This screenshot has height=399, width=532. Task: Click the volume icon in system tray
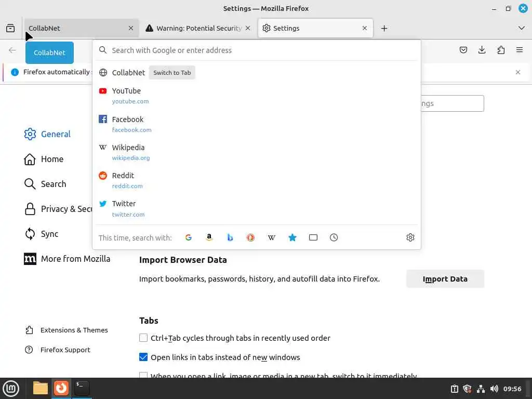[494, 389]
